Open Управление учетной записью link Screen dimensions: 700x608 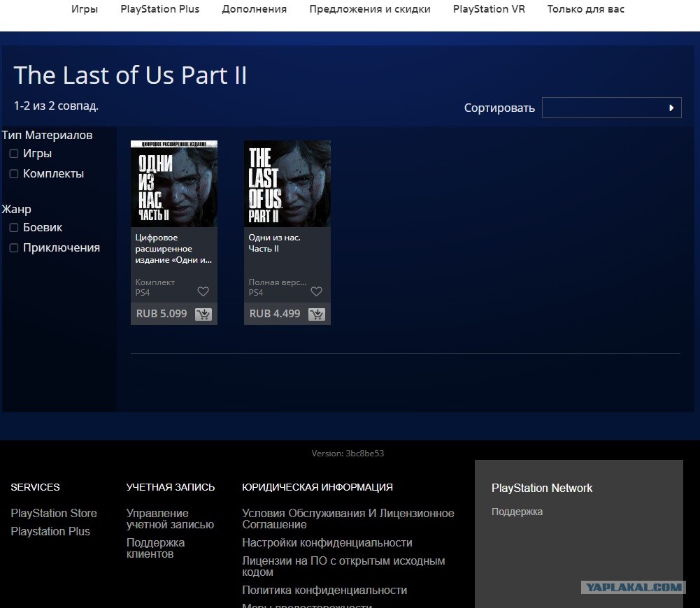tap(170, 519)
